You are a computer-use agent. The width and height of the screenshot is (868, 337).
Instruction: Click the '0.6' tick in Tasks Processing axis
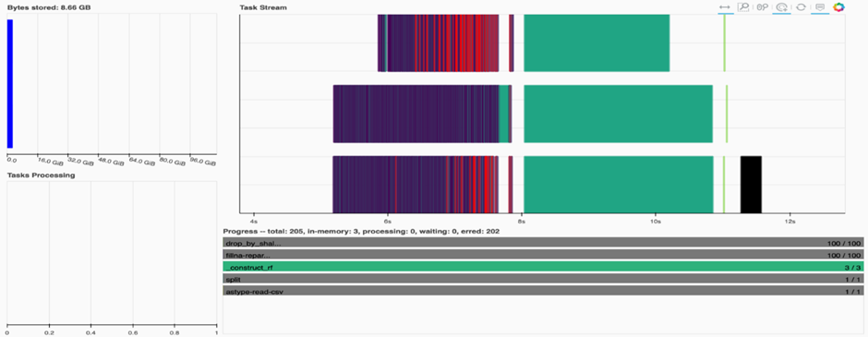coord(133,333)
